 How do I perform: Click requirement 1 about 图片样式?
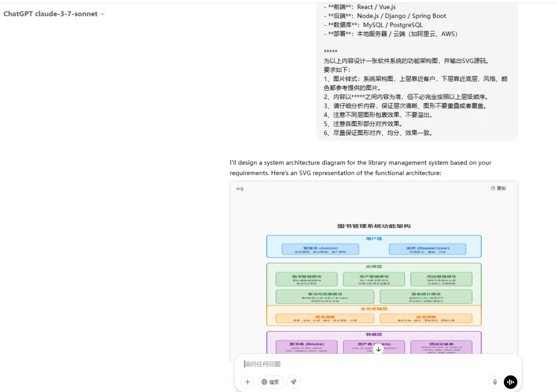(x=416, y=83)
